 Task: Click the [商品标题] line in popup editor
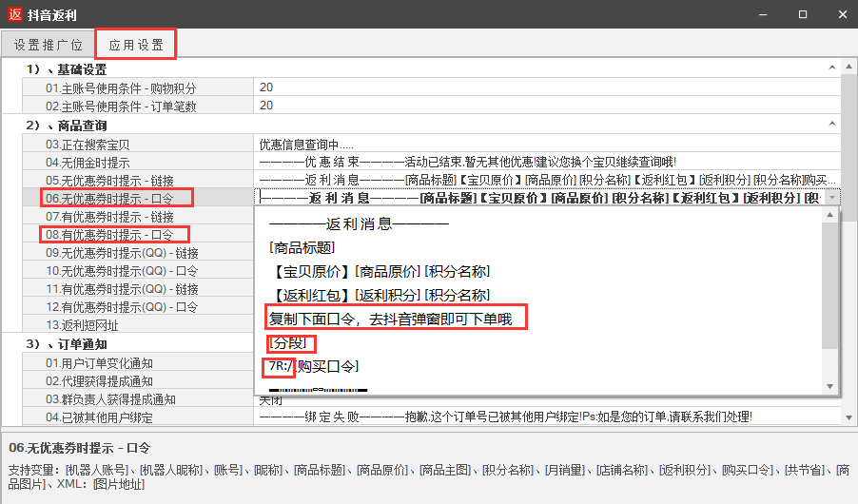[x=302, y=248]
